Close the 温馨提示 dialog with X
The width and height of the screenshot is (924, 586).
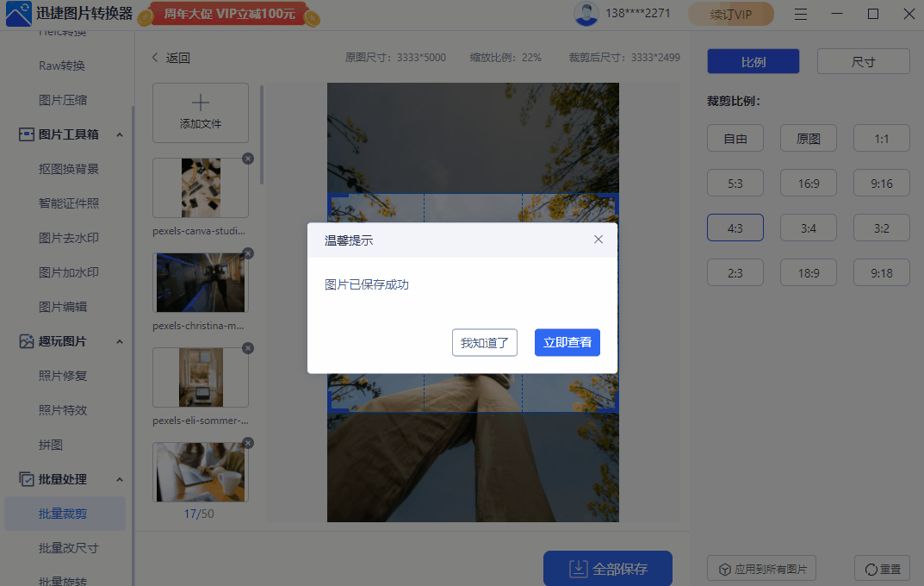point(598,240)
